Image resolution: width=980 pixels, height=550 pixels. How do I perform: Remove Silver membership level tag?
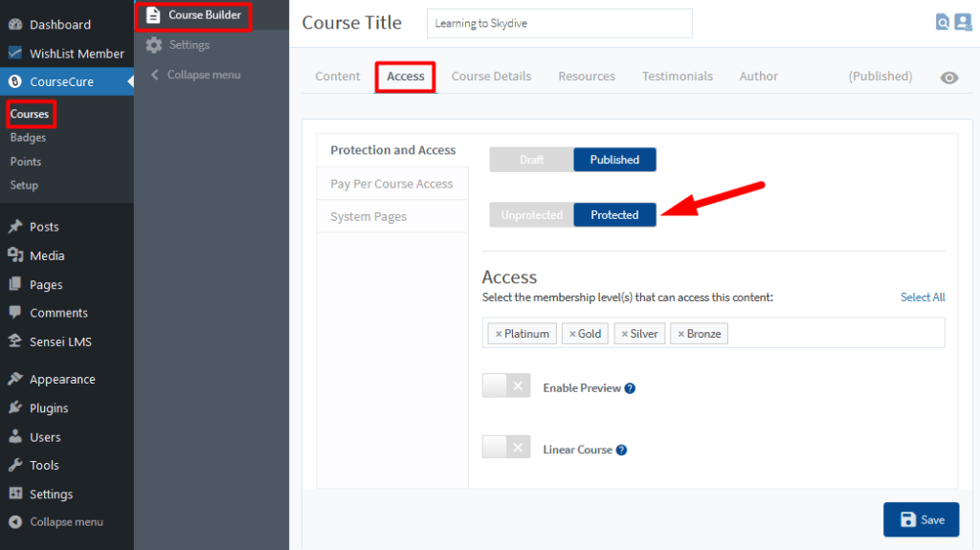click(624, 334)
